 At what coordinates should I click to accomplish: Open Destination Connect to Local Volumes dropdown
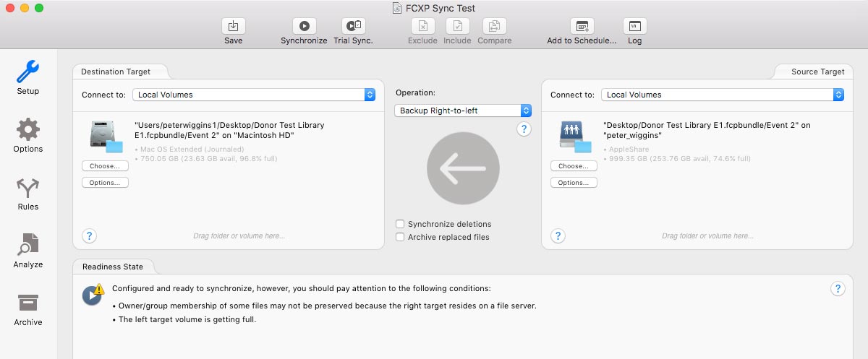click(254, 95)
